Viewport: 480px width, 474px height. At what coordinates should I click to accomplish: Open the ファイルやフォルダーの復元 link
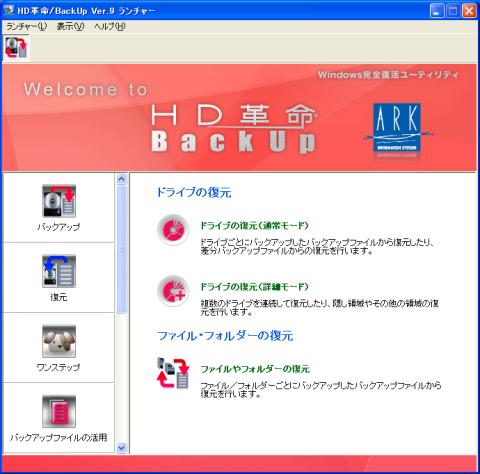coord(255,369)
